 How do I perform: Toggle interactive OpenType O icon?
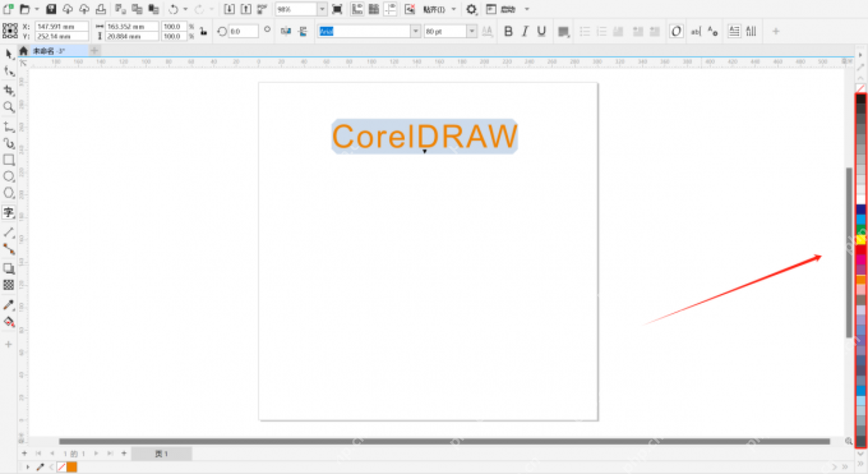(x=676, y=31)
